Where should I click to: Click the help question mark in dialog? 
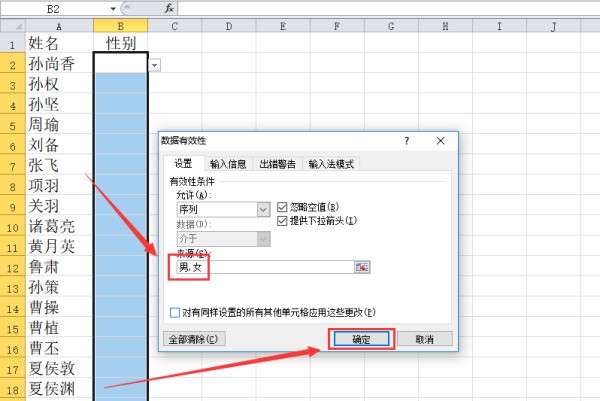(407, 141)
